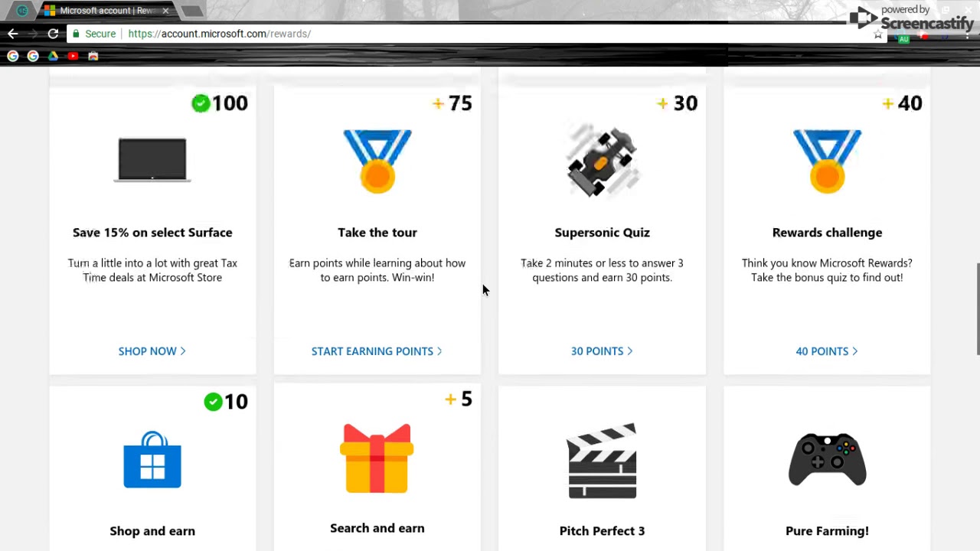This screenshot has width=980, height=551.
Task: Click the green checkmark next to 10
Action: pos(213,402)
